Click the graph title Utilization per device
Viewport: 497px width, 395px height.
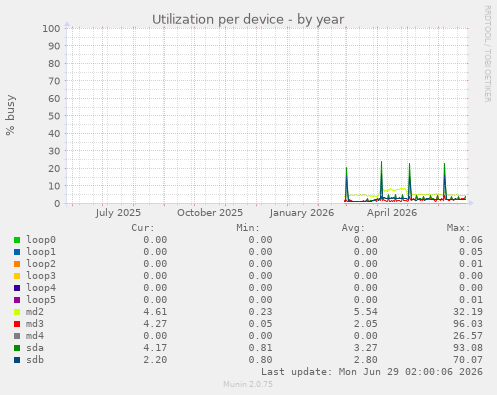(248, 20)
